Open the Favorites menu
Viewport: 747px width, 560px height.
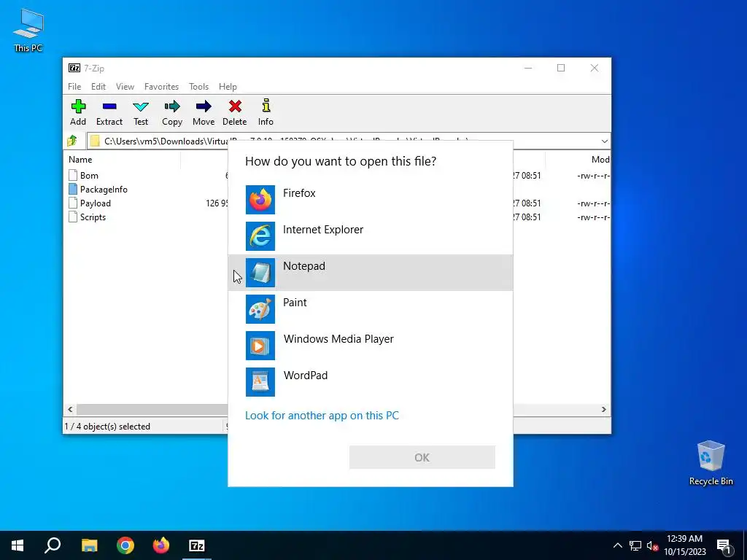point(161,87)
